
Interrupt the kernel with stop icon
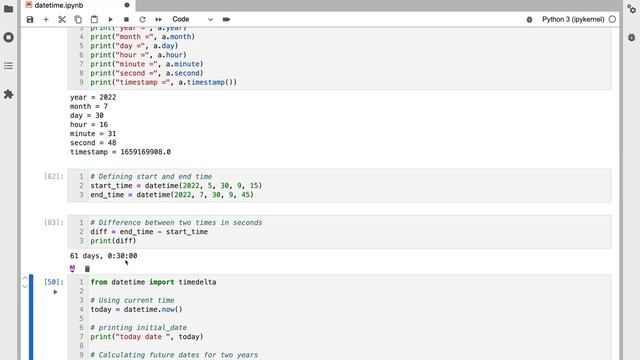(126, 19)
